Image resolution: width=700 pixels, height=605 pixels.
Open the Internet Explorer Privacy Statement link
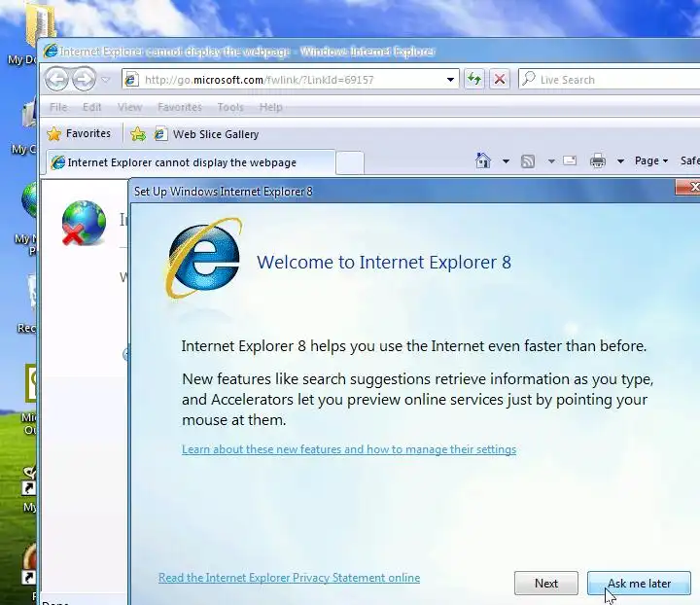[289, 578]
